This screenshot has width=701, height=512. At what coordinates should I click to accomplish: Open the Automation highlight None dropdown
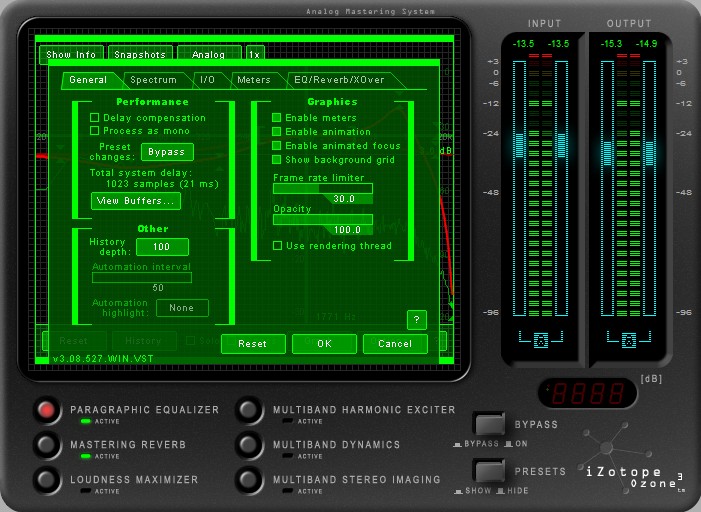pos(182,308)
